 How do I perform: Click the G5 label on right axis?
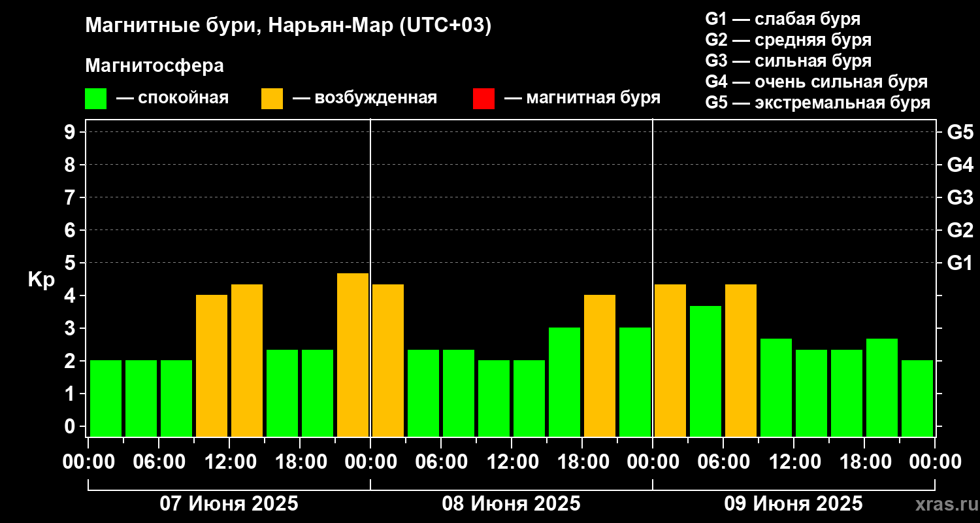point(960,132)
